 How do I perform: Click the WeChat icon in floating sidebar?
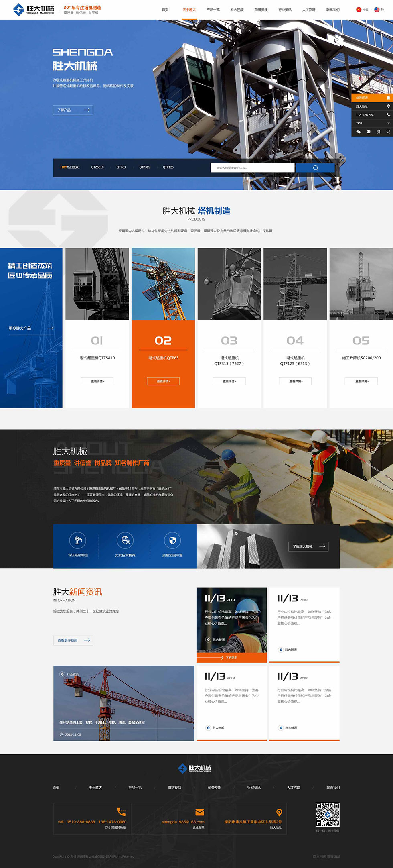click(x=358, y=132)
